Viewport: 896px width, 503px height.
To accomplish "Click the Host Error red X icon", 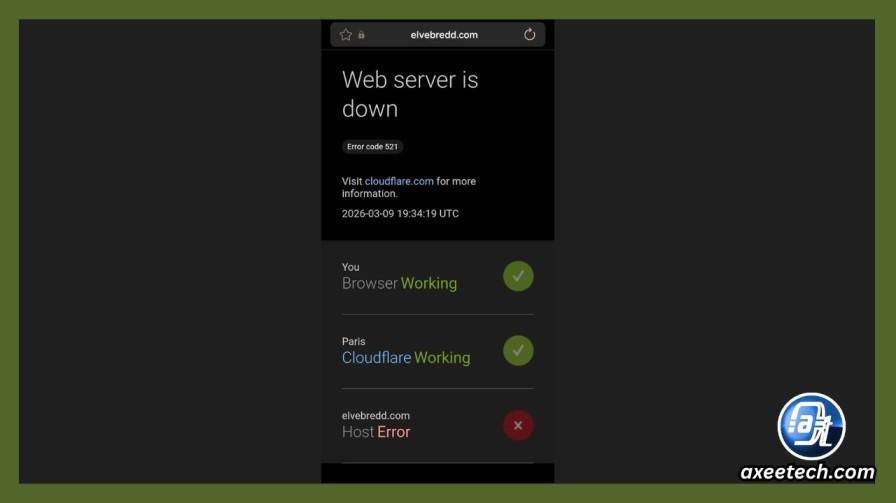I will click(x=518, y=425).
